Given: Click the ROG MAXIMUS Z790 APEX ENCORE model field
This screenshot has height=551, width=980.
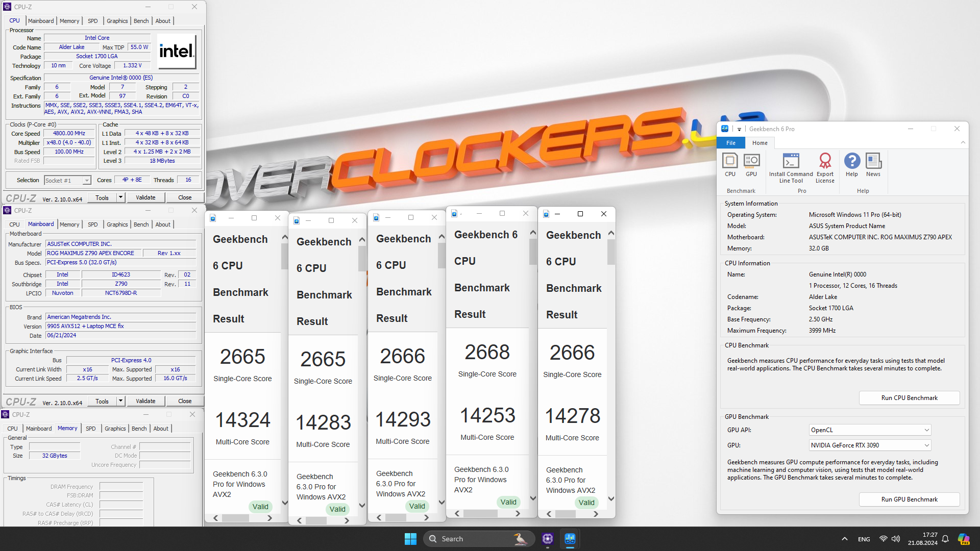Looking at the screenshot, I should (93, 253).
